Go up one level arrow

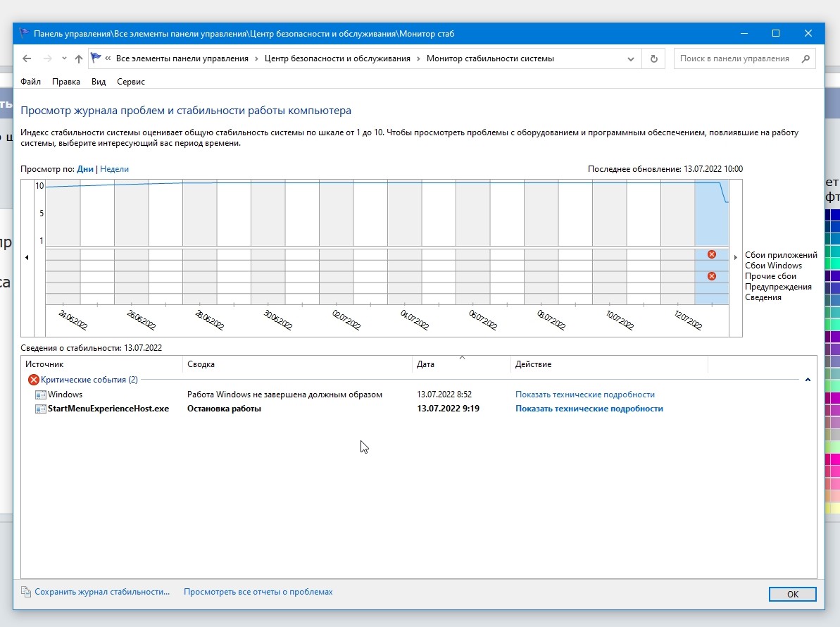pos(79,58)
